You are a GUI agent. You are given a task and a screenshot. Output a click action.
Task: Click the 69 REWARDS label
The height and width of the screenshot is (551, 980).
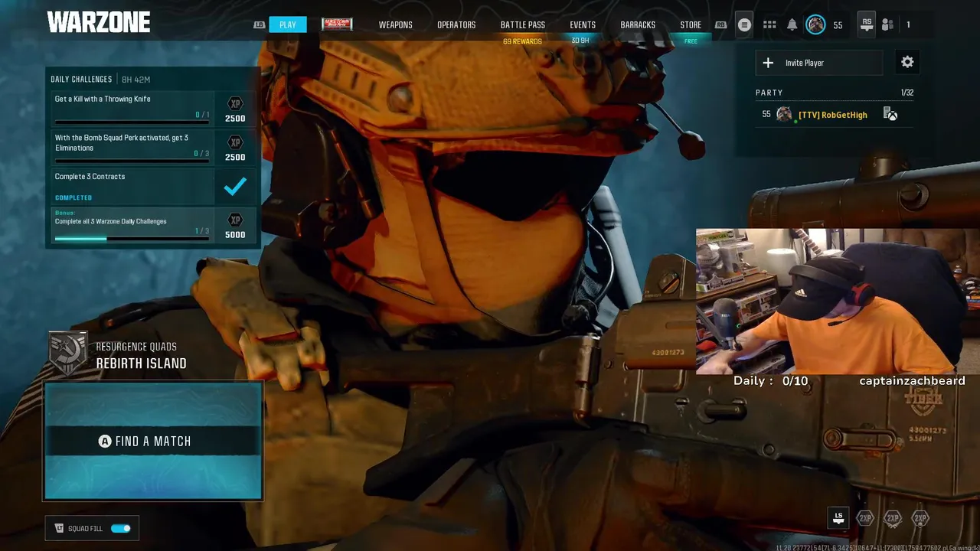[522, 41]
